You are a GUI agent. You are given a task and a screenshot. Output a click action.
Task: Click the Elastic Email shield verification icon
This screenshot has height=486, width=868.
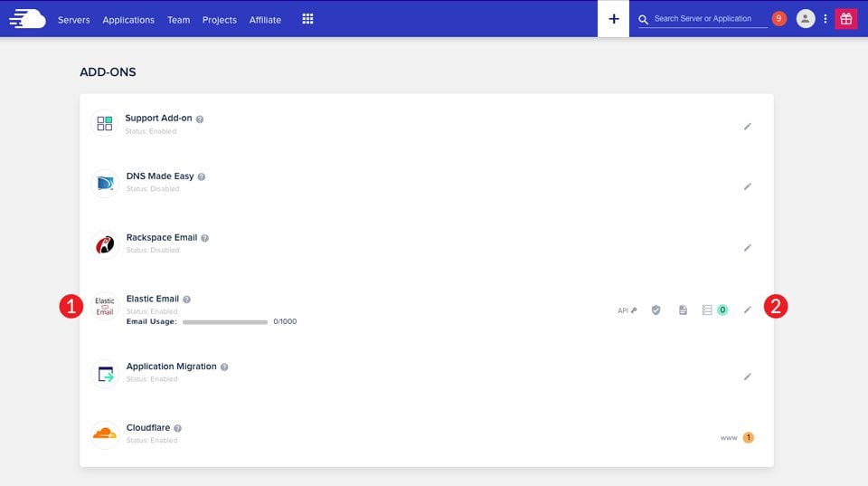656,310
